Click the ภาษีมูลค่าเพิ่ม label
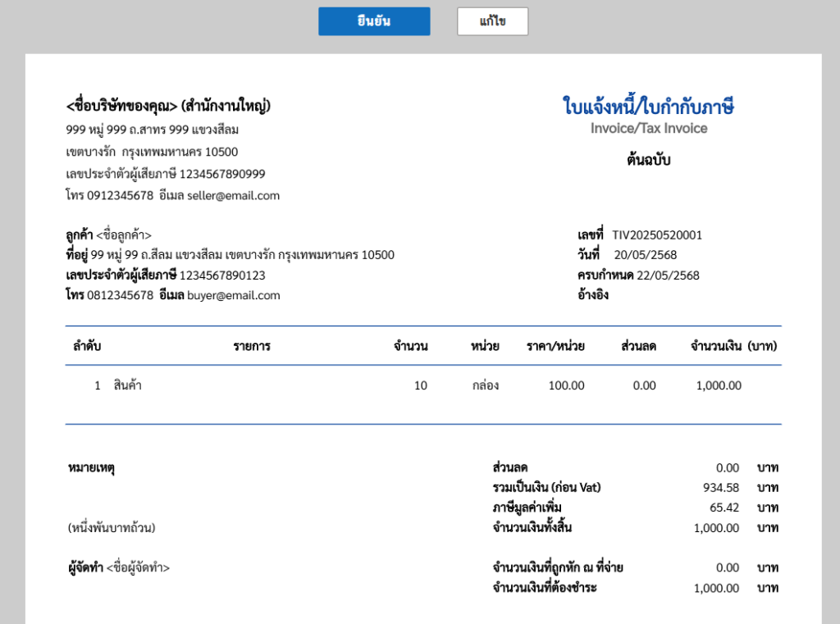The width and height of the screenshot is (840, 624). click(x=527, y=508)
